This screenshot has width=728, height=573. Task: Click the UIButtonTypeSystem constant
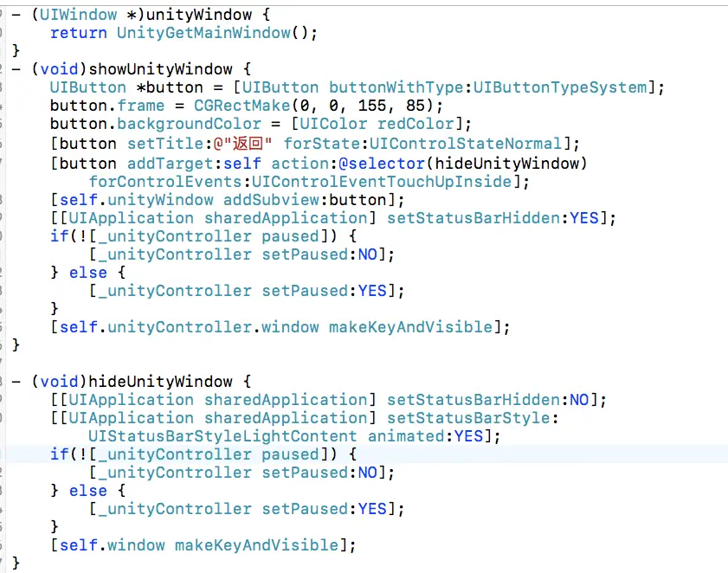pos(560,87)
